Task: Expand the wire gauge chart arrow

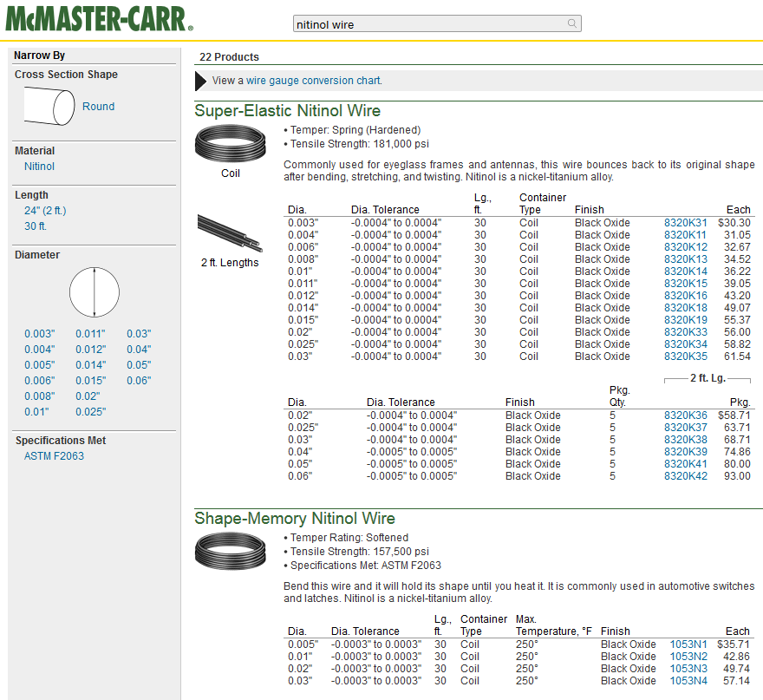Action: point(200,81)
